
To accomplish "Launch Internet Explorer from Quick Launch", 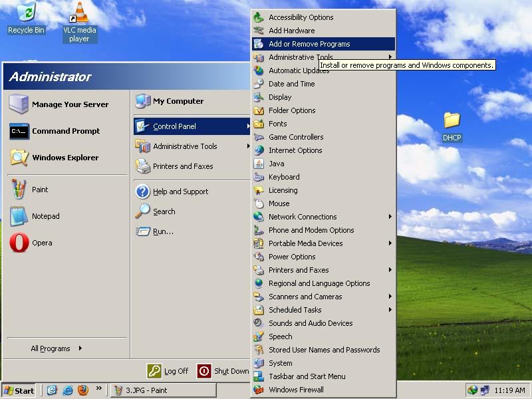I will click(66, 390).
